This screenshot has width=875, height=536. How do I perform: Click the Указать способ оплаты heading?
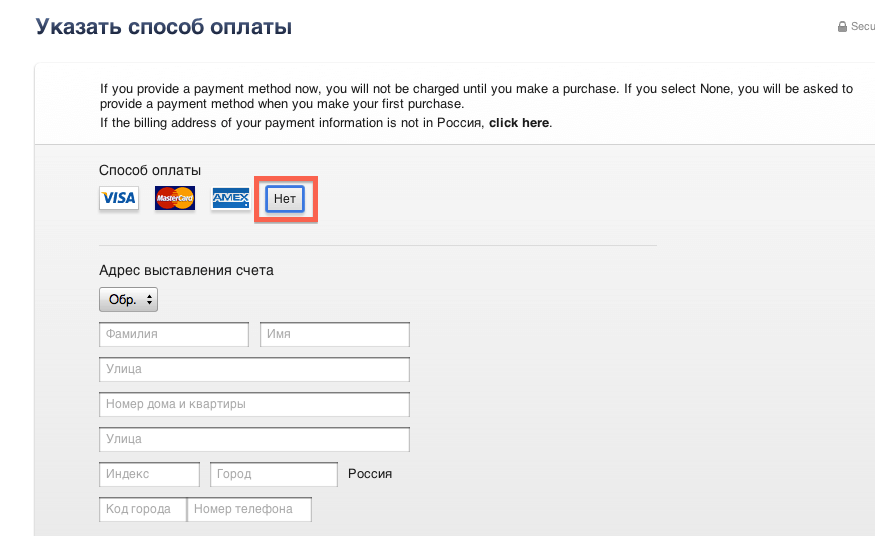click(164, 27)
